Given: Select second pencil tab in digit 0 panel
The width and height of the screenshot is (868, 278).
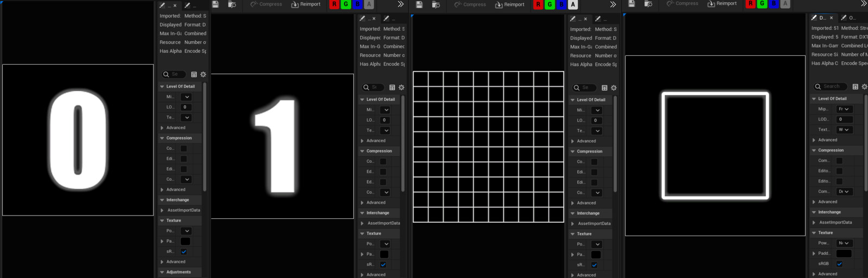Looking at the screenshot, I should pyautogui.click(x=191, y=5).
